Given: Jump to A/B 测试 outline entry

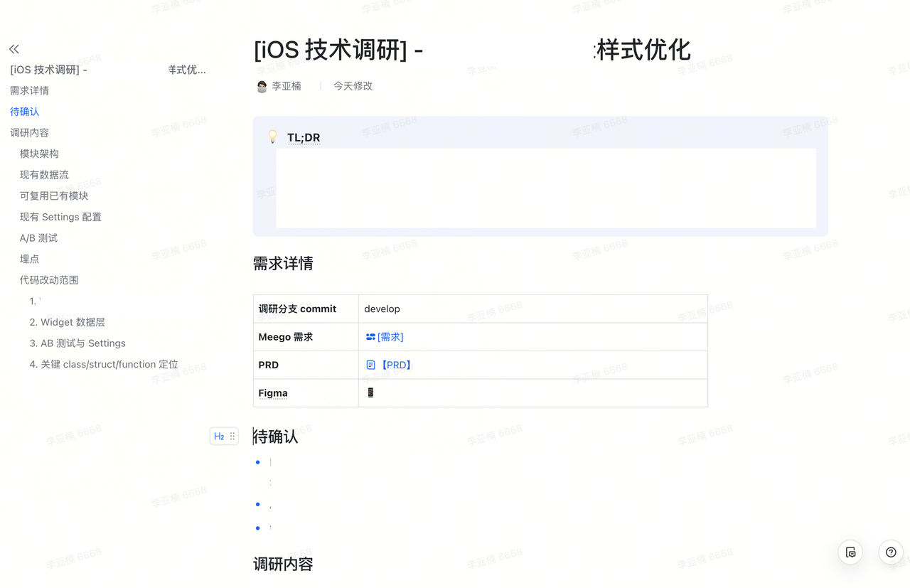Looking at the screenshot, I should [38, 238].
